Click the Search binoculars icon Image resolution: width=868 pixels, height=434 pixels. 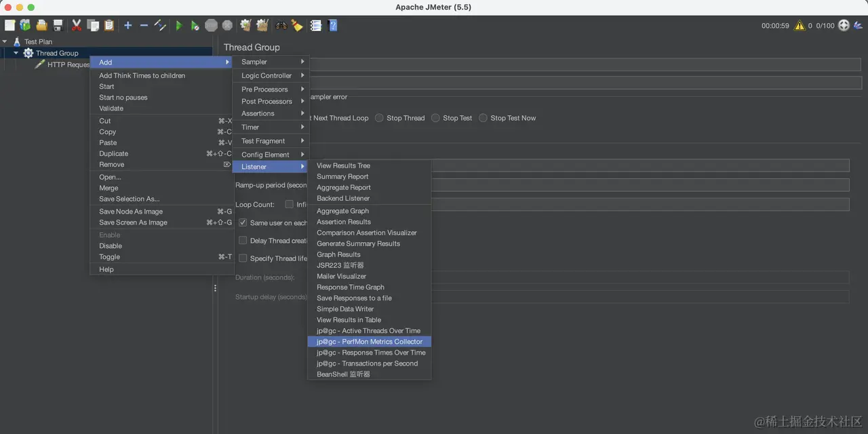click(281, 25)
